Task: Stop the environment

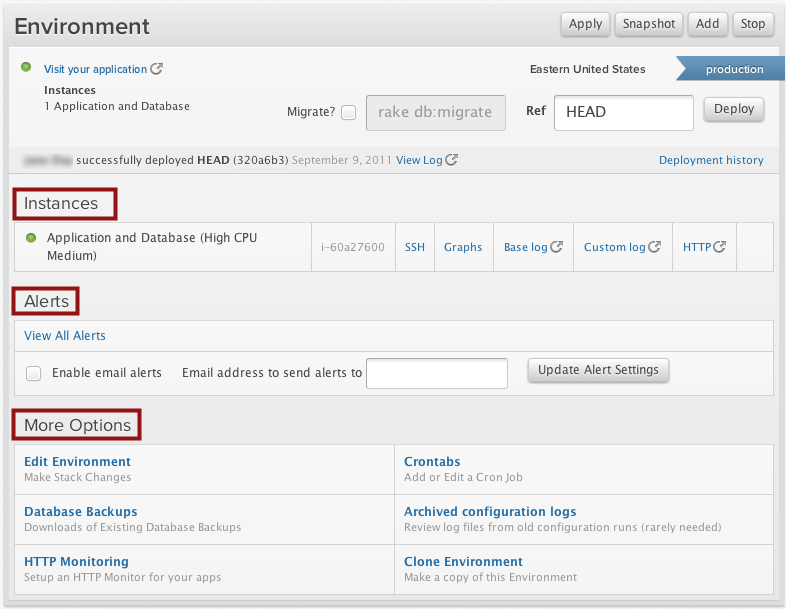Action: tap(753, 24)
